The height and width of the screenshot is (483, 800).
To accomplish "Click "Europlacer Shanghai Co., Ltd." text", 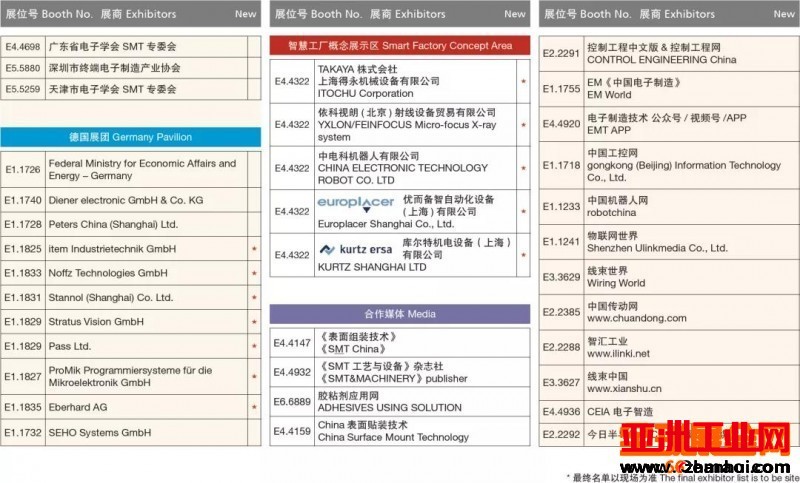I will (386, 224).
